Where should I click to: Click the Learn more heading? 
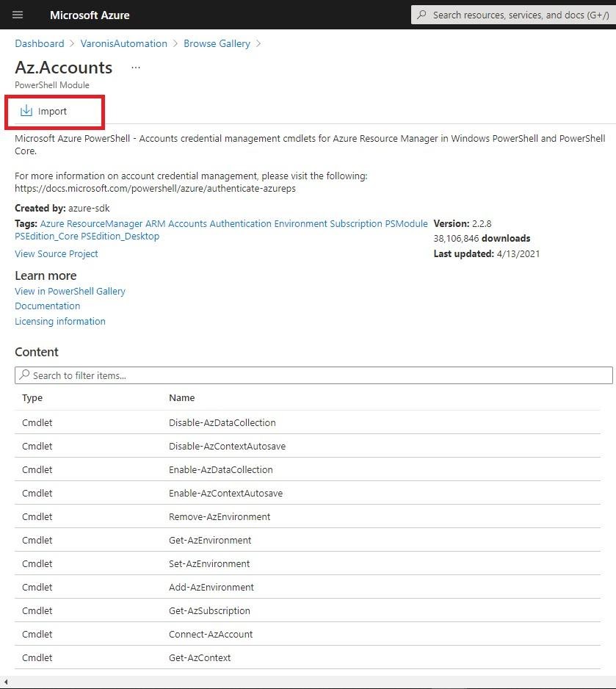(x=46, y=275)
